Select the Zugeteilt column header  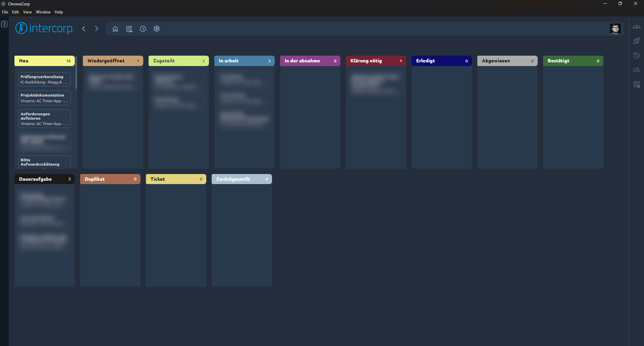[179, 61]
